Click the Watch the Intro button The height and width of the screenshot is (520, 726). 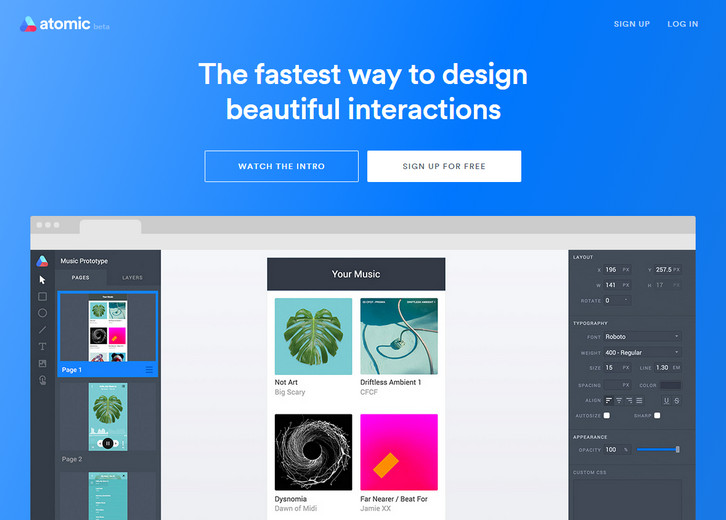281,166
